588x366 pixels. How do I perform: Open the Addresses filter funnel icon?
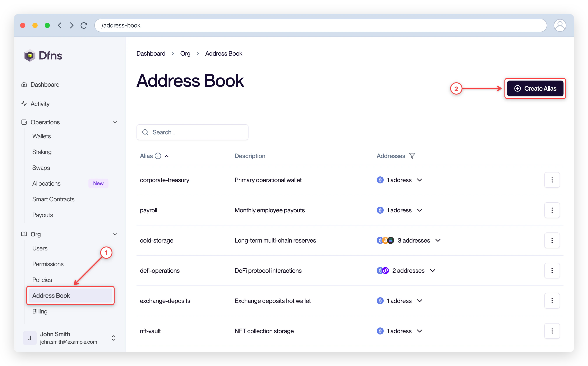(412, 156)
